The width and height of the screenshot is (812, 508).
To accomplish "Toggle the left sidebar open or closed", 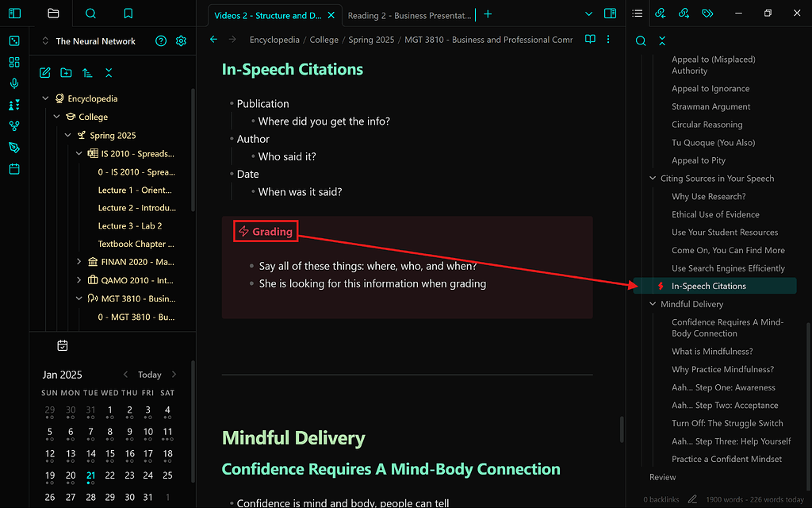I will (14, 13).
